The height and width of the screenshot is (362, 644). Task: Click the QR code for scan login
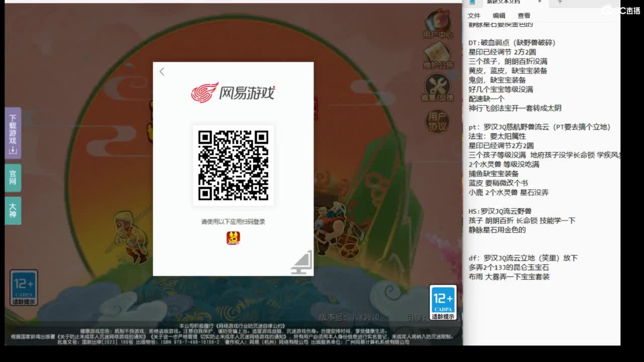233,165
